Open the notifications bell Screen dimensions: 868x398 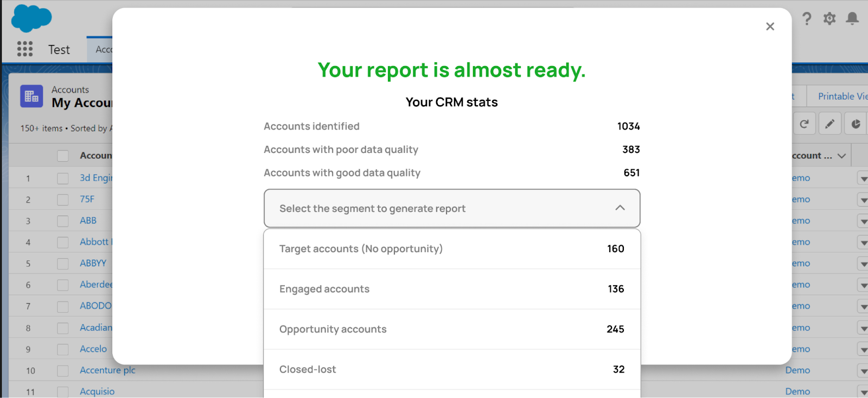(x=852, y=19)
